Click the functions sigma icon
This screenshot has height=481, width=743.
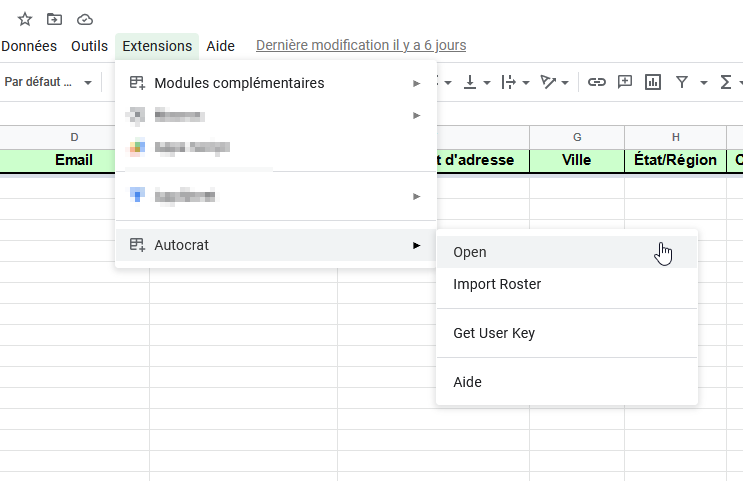click(x=726, y=82)
